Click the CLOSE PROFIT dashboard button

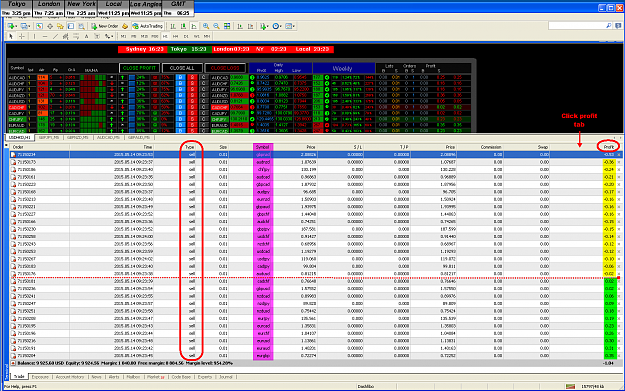click(x=140, y=68)
